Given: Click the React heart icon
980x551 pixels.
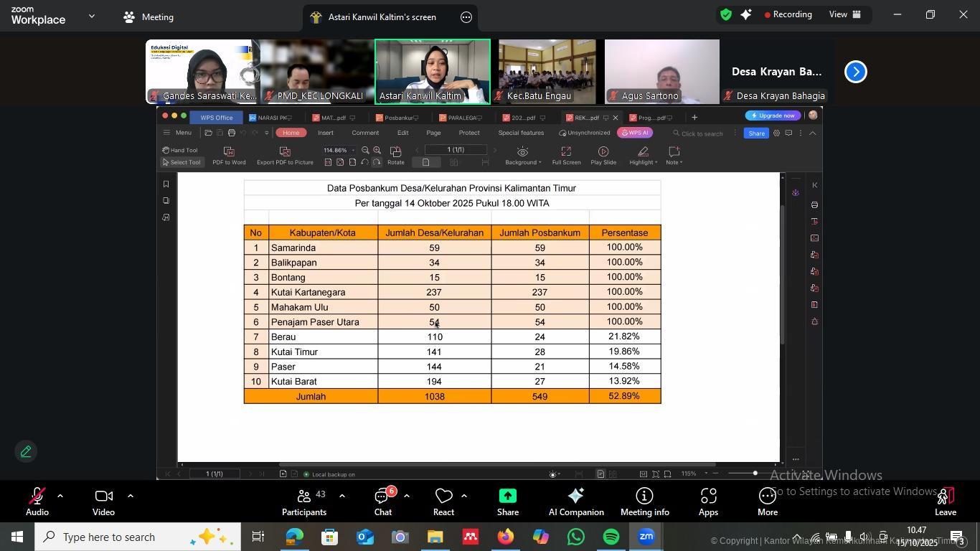Looking at the screenshot, I should [x=443, y=496].
